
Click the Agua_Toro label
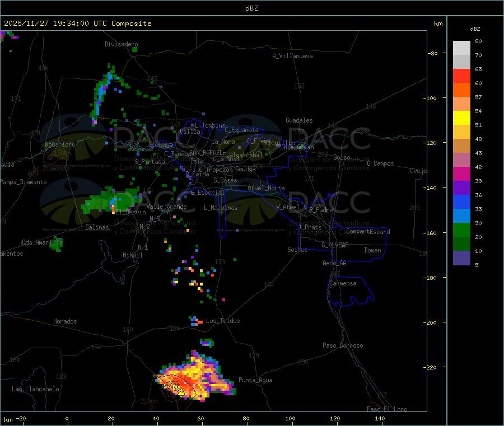point(60,144)
